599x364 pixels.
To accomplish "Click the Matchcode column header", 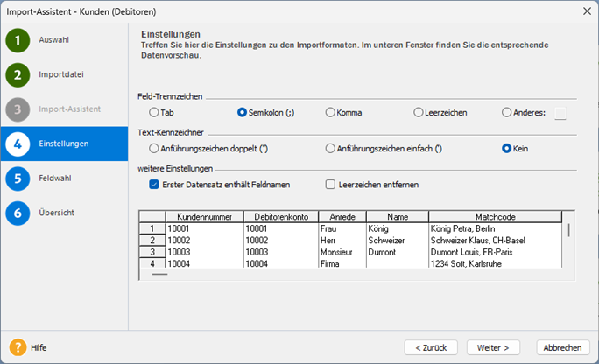I will click(495, 217).
